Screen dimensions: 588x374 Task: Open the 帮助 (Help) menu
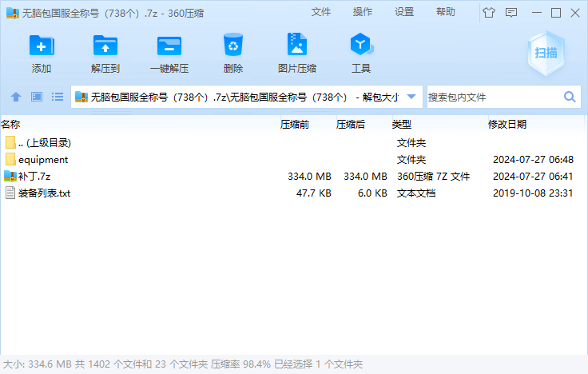coord(446,12)
